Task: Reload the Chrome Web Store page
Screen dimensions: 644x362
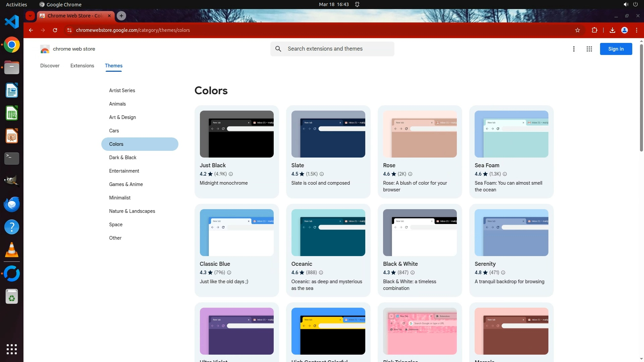Action: 55,30
